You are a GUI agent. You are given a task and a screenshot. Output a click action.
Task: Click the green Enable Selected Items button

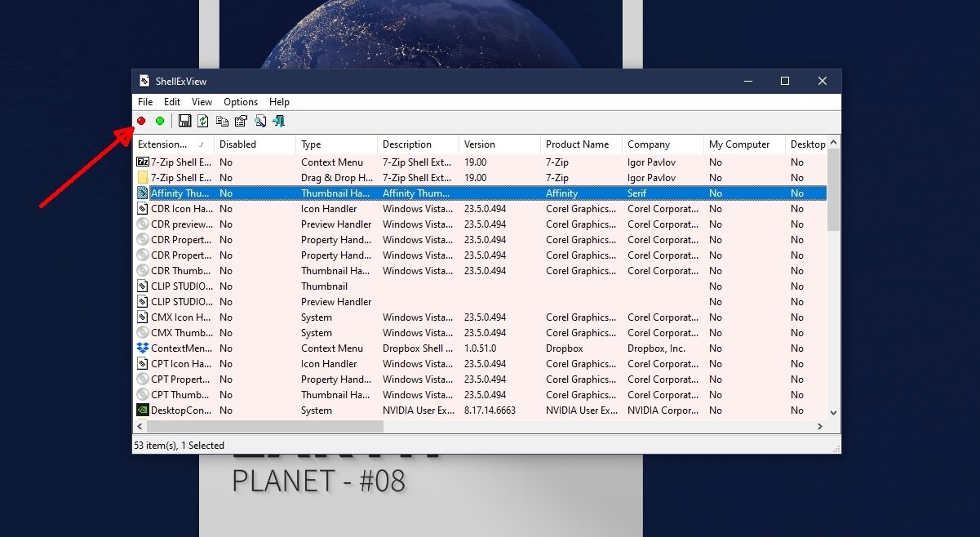tap(160, 121)
